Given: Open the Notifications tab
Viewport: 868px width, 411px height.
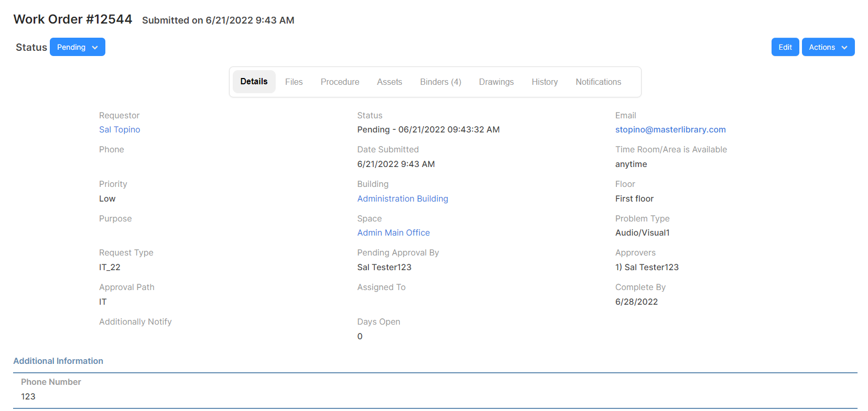Looking at the screenshot, I should tap(598, 82).
